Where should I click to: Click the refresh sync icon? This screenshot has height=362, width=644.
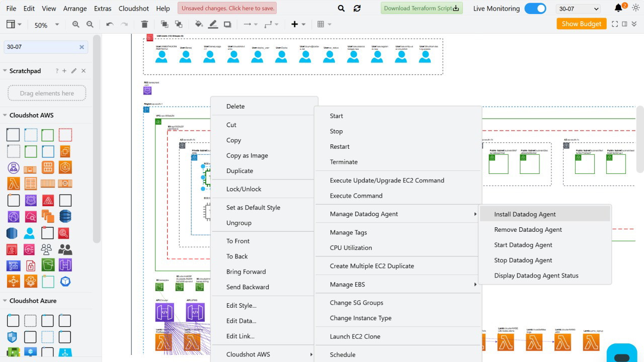coord(357,9)
